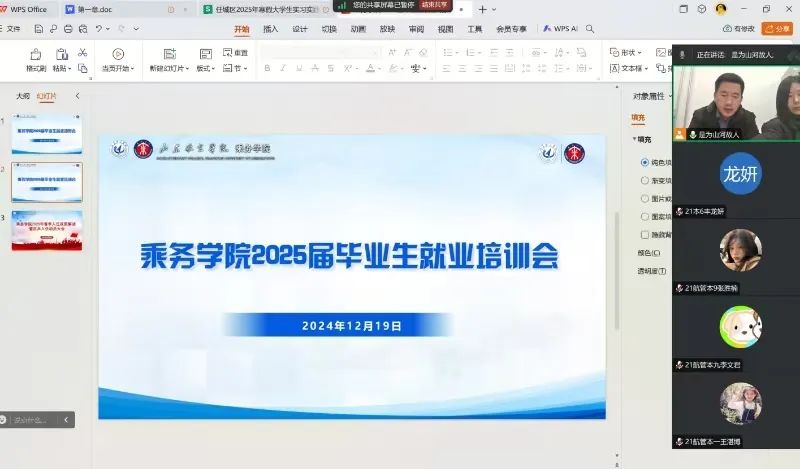800x469 pixels.
Task: Select the gradient fill radio button
Action: pos(644,181)
